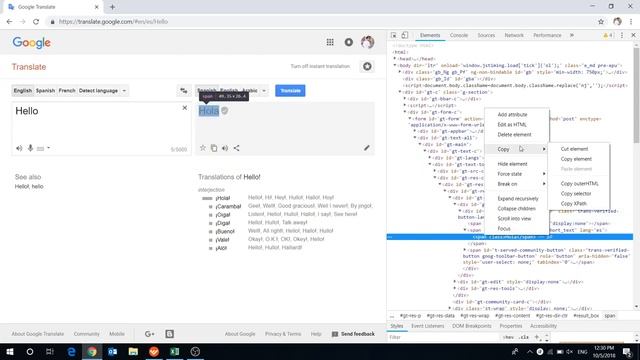Toggle the .cls class editor button
The image size is (640, 360).
(524, 338)
